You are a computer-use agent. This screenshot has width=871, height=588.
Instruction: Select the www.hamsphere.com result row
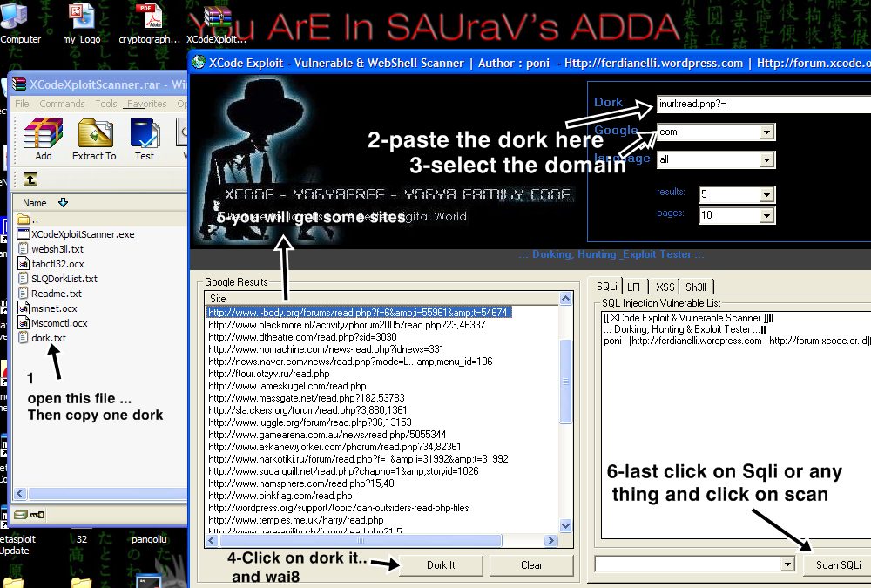pos(301,483)
